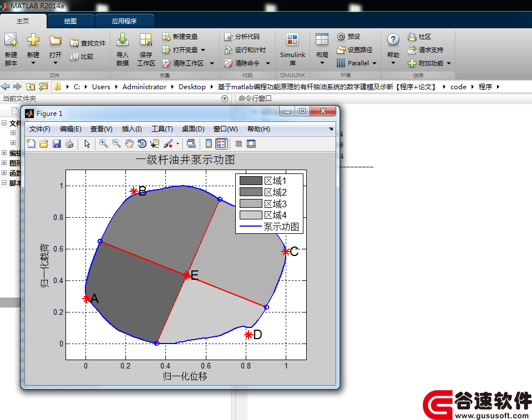
Task: Open the Open Variable (打开变量) dropdown arrow
Action: (203, 50)
